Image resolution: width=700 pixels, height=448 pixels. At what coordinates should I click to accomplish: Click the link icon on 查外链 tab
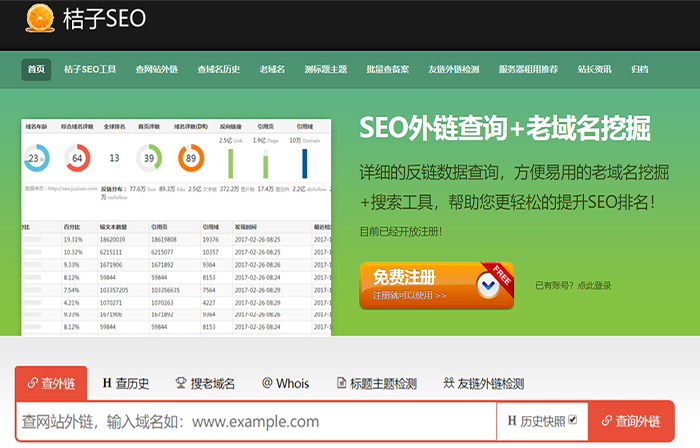pos(33,383)
